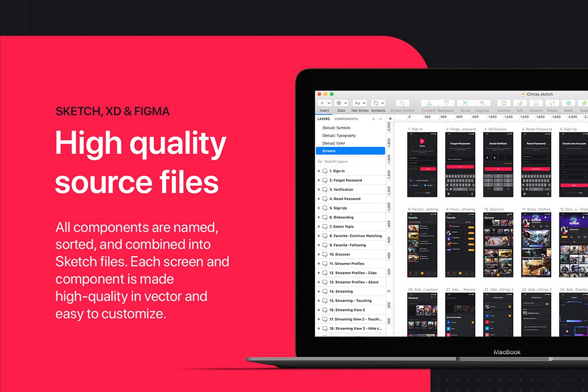This screenshot has width=588, height=392.
Task: Select the 17. Streaming View 2 - Touchi... layer
Action: click(x=351, y=319)
